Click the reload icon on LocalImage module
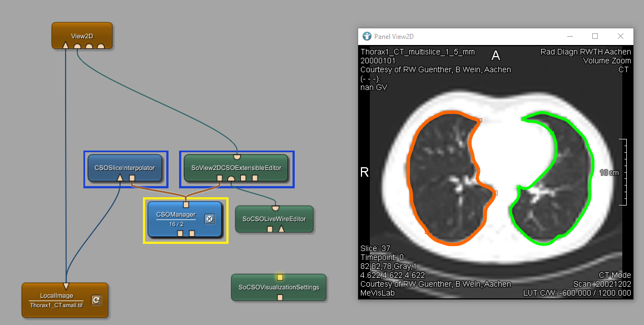Screen dimensions: 644x325 (96, 301)
